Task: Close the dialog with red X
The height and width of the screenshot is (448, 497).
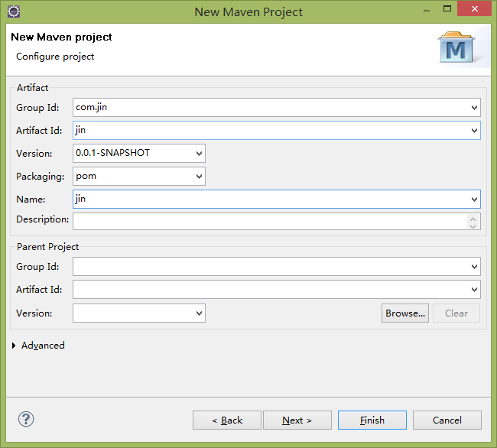Action: pyautogui.click(x=474, y=8)
